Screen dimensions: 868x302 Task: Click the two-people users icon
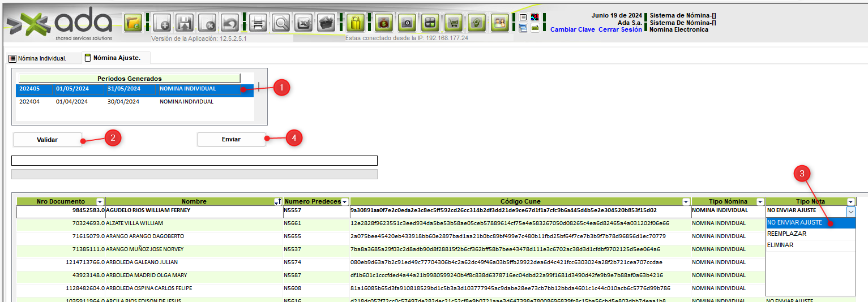point(499,23)
